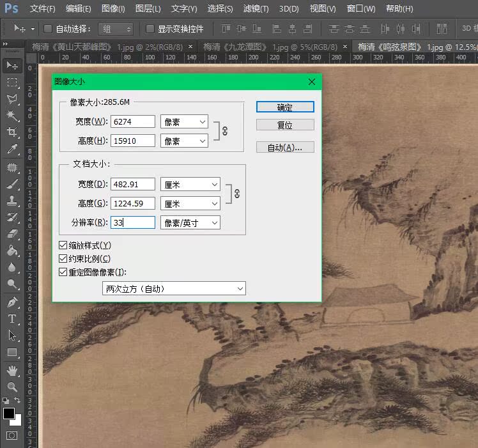Click the white background color swatch
Screen dimensions: 478x448
[x=17, y=421]
